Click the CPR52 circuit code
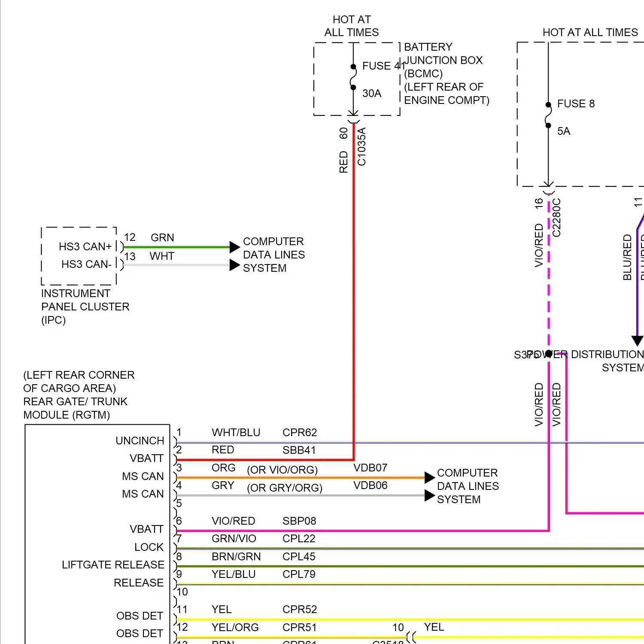644x644 pixels. (x=300, y=609)
